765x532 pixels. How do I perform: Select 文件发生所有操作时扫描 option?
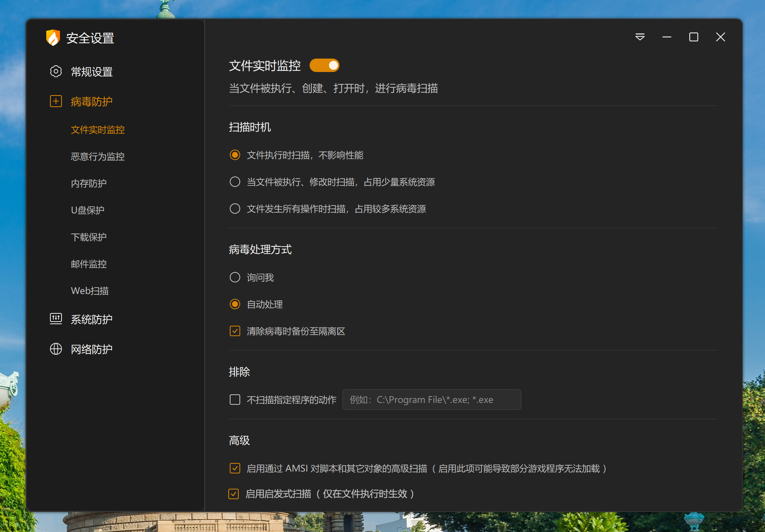[235, 209]
